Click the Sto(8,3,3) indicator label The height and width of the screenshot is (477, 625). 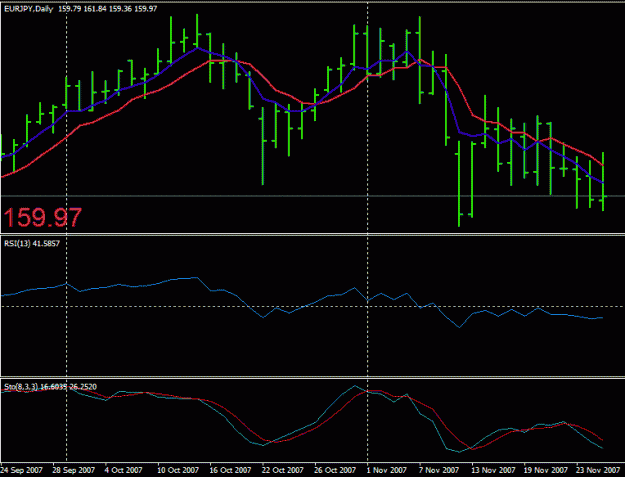pyautogui.click(x=50, y=387)
